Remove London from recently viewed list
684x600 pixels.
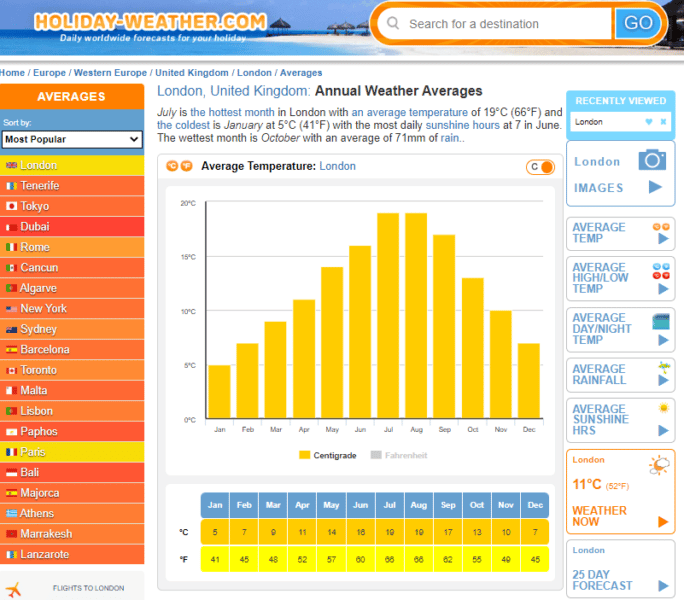pos(663,122)
